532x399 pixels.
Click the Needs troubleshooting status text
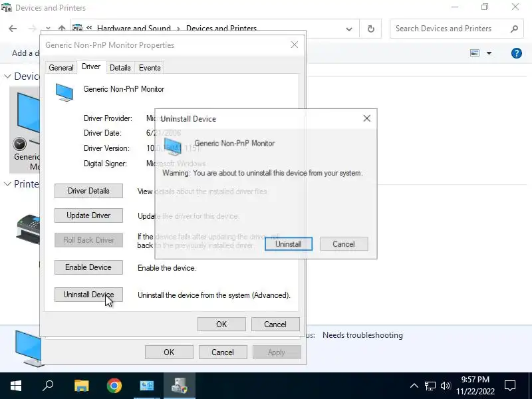click(x=362, y=335)
